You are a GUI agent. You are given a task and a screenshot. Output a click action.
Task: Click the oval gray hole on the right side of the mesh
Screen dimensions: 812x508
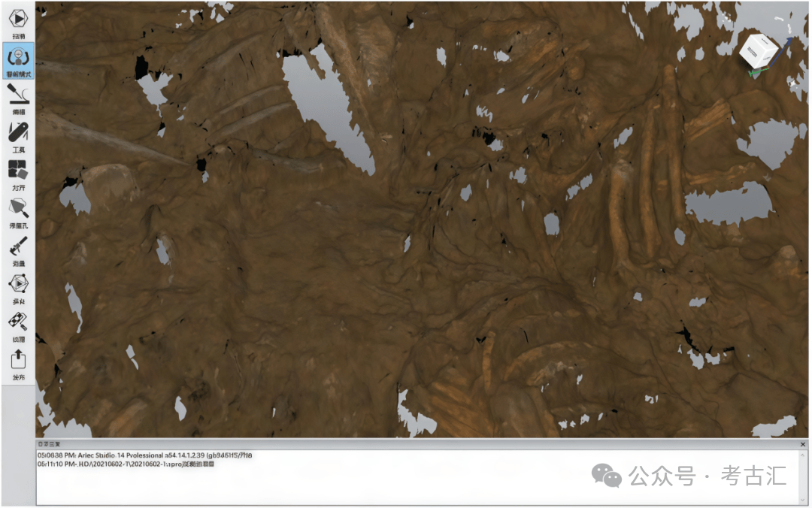728,203
